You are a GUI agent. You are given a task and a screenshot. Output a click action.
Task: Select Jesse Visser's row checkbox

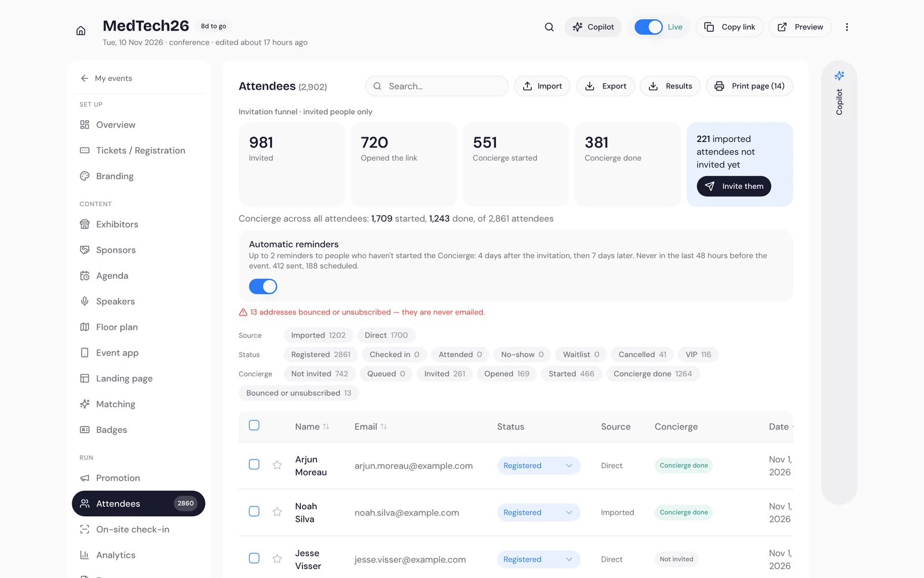(254, 558)
